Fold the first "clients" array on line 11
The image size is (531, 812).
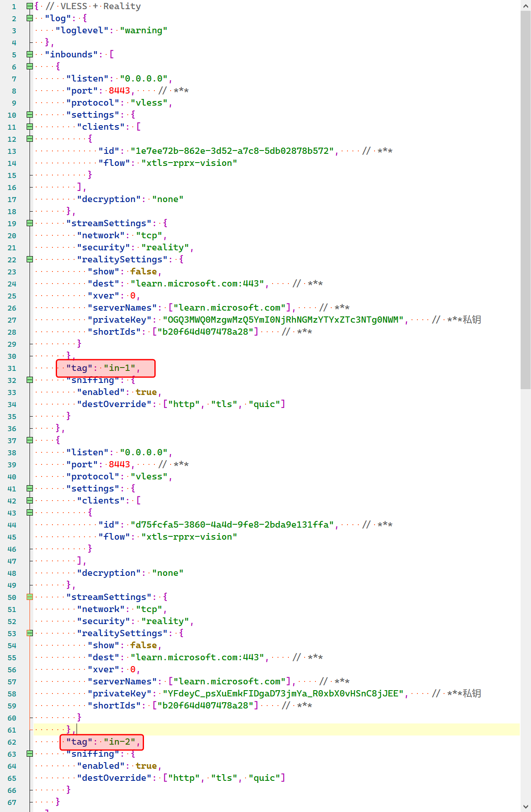(x=30, y=127)
